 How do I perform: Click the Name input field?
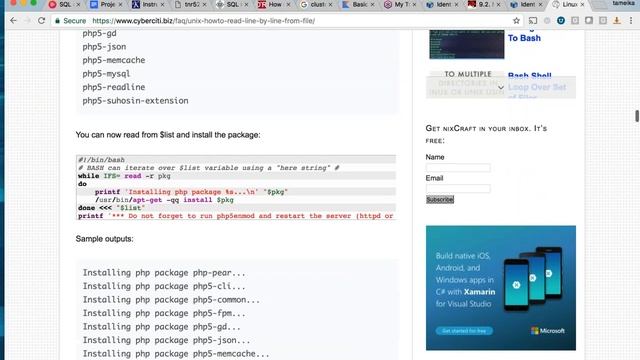pos(458,167)
